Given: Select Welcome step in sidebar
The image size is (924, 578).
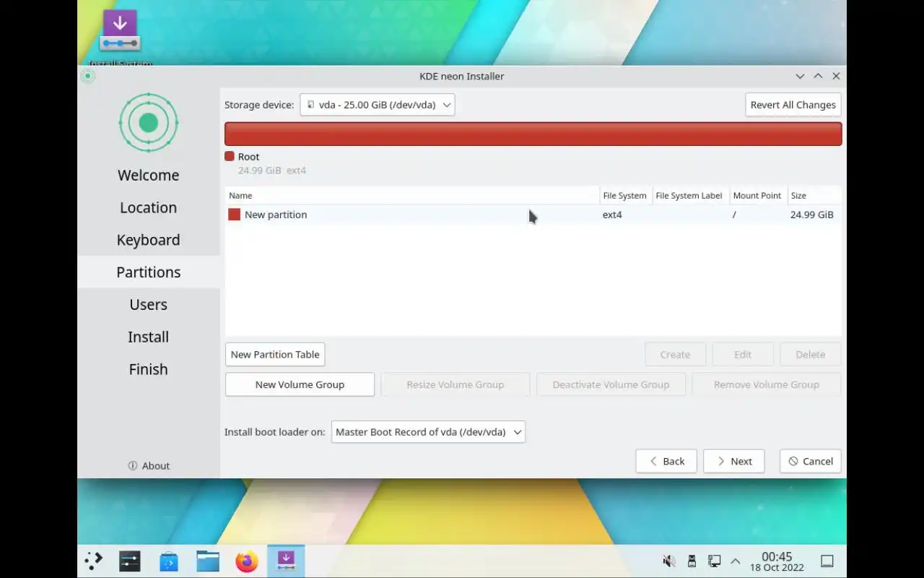Looking at the screenshot, I should click(x=149, y=176).
